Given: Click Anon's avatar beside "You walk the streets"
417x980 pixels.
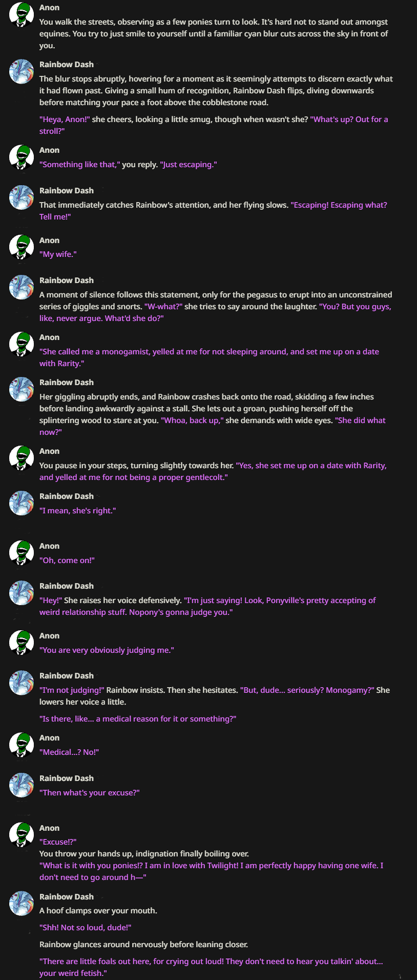Looking at the screenshot, I should [22, 14].
